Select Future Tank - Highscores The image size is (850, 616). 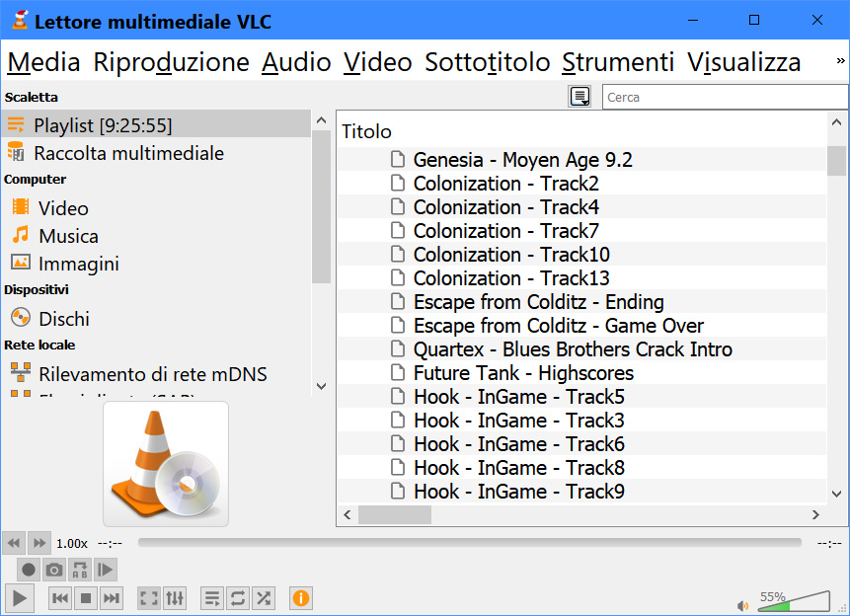tap(582, 372)
